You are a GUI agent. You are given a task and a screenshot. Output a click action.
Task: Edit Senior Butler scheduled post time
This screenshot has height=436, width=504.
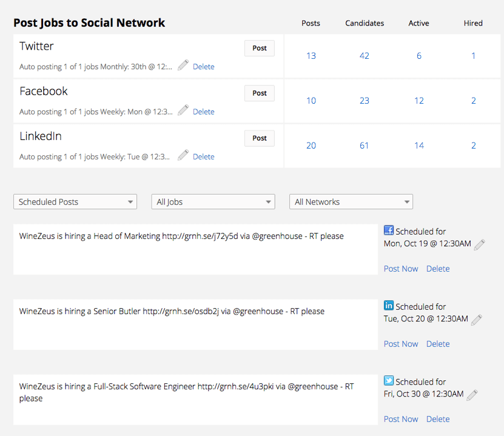point(476,320)
